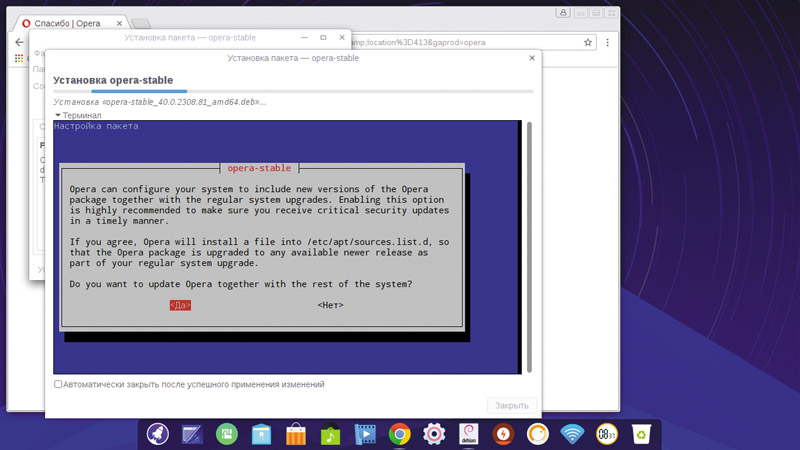Viewport: 800px width, 450px height.
Task: Close the Спасибо | Opera tab
Action: pyautogui.click(x=119, y=23)
